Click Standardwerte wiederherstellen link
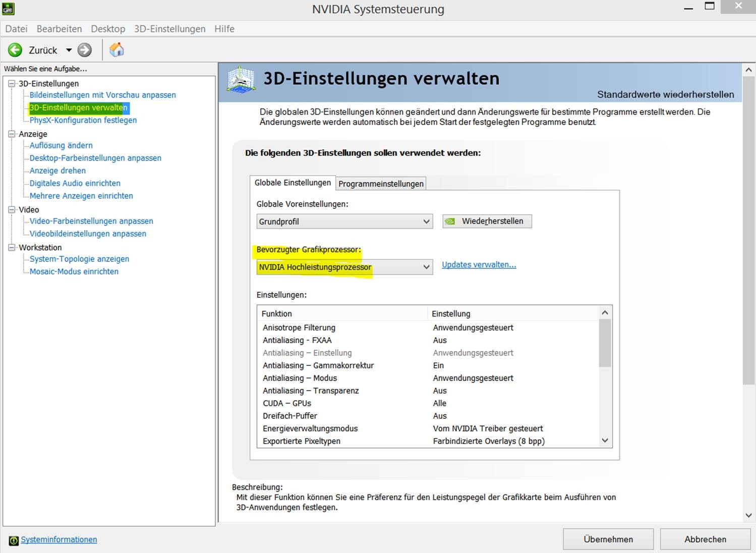Screen dimensions: 756x553 [665, 94]
